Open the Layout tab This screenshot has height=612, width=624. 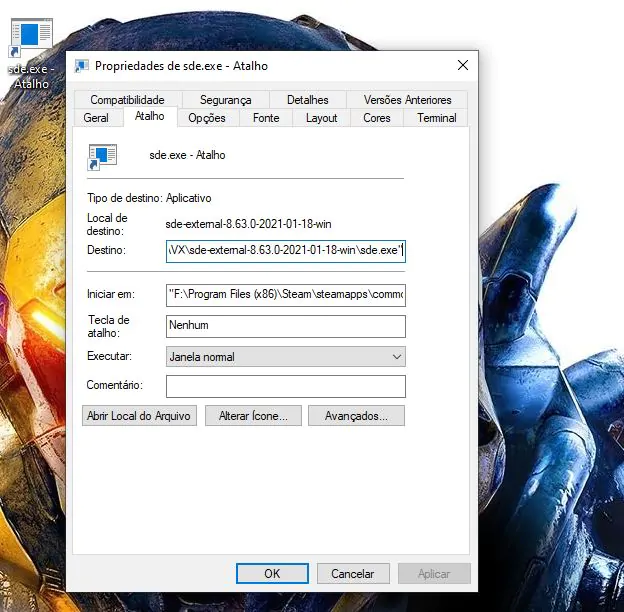click(321, 118)
